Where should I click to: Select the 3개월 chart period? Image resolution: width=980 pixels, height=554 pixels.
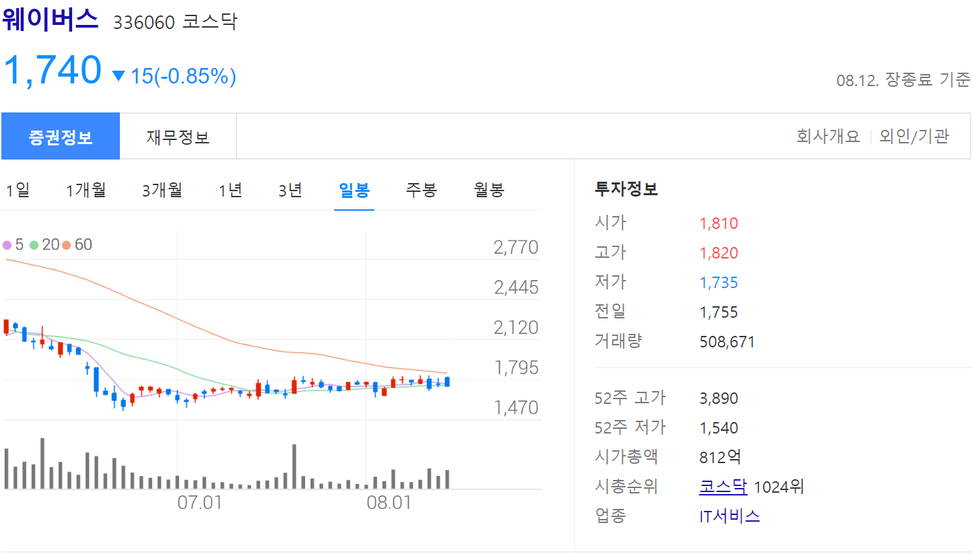[162, 191]
